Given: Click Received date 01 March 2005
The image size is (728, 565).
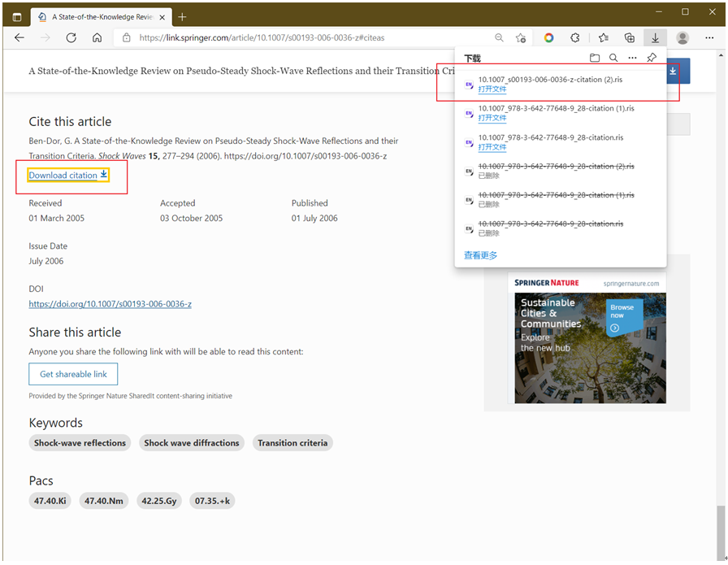Looking at the screenshot, I should coord(57,218).
